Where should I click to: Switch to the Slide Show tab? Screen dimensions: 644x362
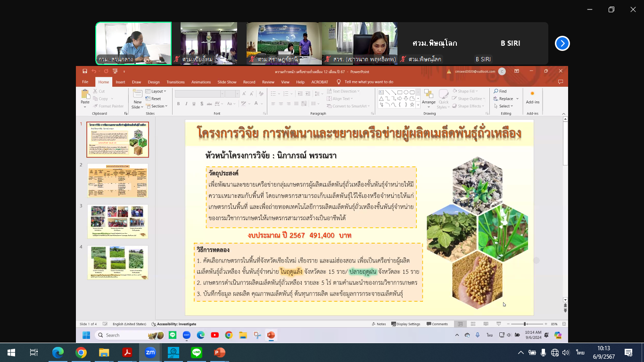227,82
